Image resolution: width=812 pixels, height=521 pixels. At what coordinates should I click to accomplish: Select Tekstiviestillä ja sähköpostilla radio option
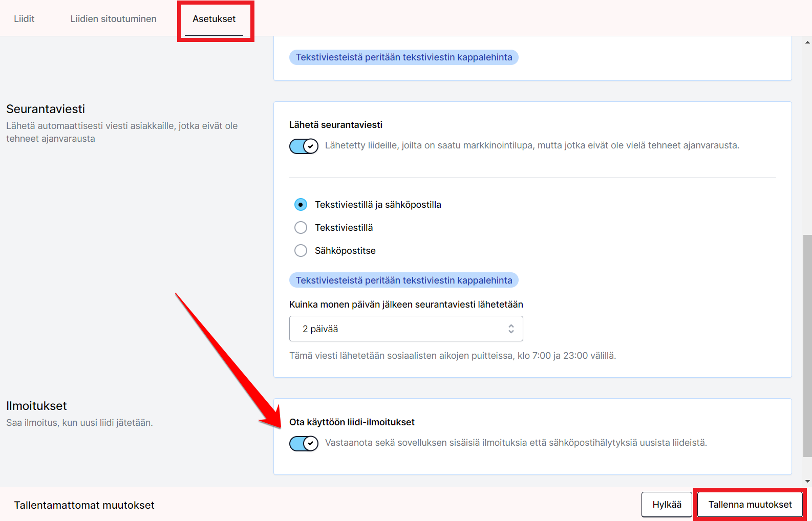pyautogui.click(x=301, y=205)
